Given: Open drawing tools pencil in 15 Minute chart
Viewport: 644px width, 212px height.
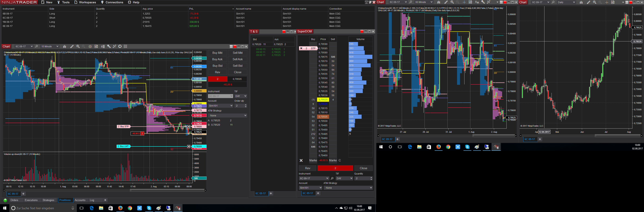Looking at the screenshot, I should pyautogui.click(x=72, y=46).
